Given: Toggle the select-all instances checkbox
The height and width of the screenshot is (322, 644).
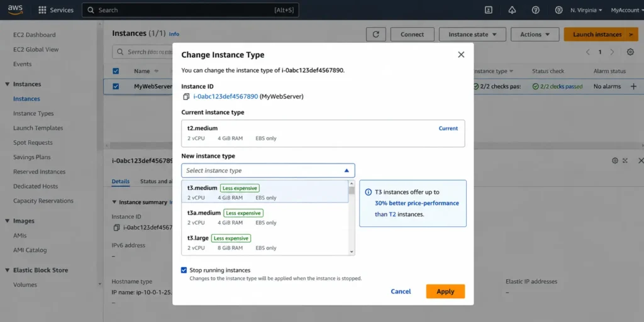Looking at the screenshot, I should pyautogui.click(x=116, y=71).
